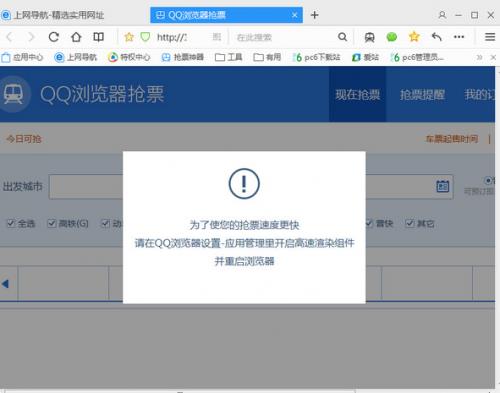The width and height of the screenshot is (500, 393).
Task: Expand hidden bookmarks with double chevron
Action: pyautogui.click(x=479, y=57)
